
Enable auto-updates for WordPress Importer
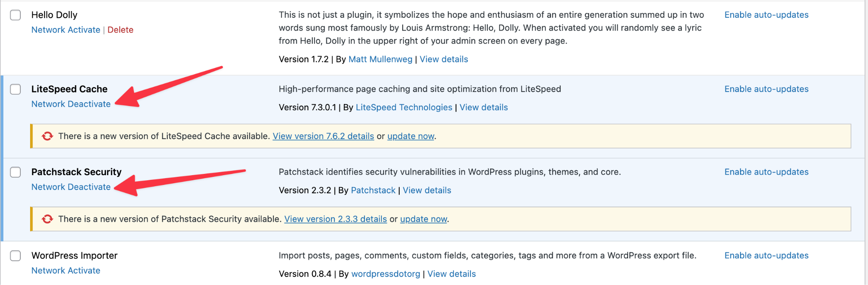coord(766,255)
